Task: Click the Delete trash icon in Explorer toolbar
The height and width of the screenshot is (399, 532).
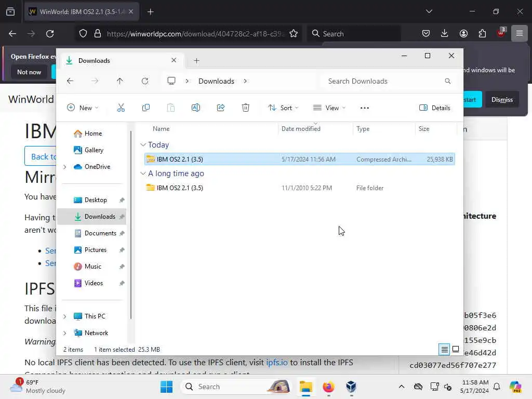Action: pos(246,108)
